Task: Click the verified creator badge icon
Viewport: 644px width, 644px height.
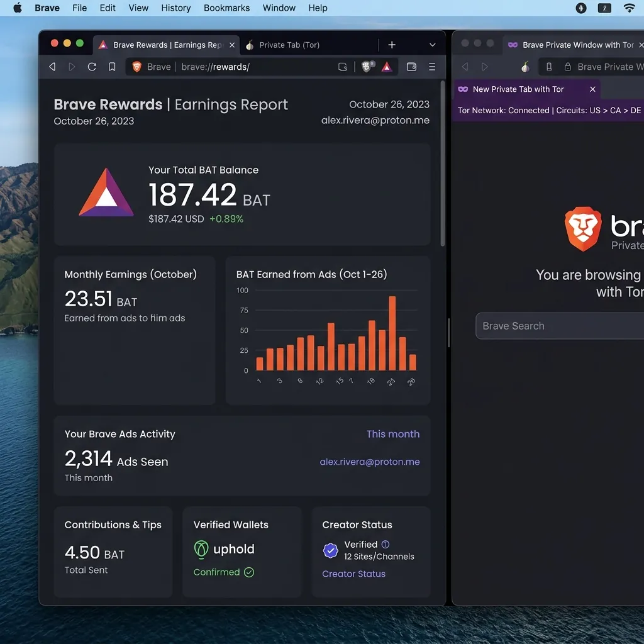Action: (x=330, y=550)
